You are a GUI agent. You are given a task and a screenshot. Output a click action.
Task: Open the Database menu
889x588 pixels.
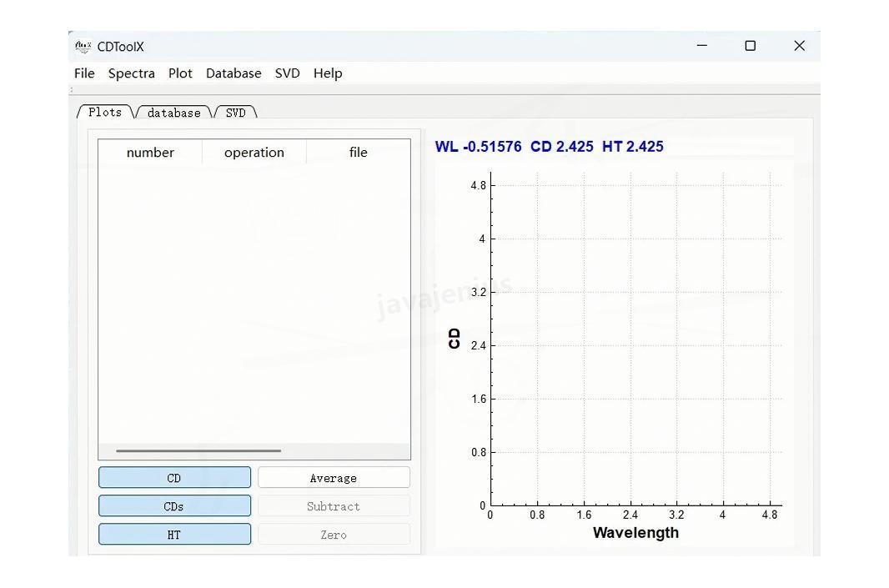pyautogui.click(x=233, y=73)
